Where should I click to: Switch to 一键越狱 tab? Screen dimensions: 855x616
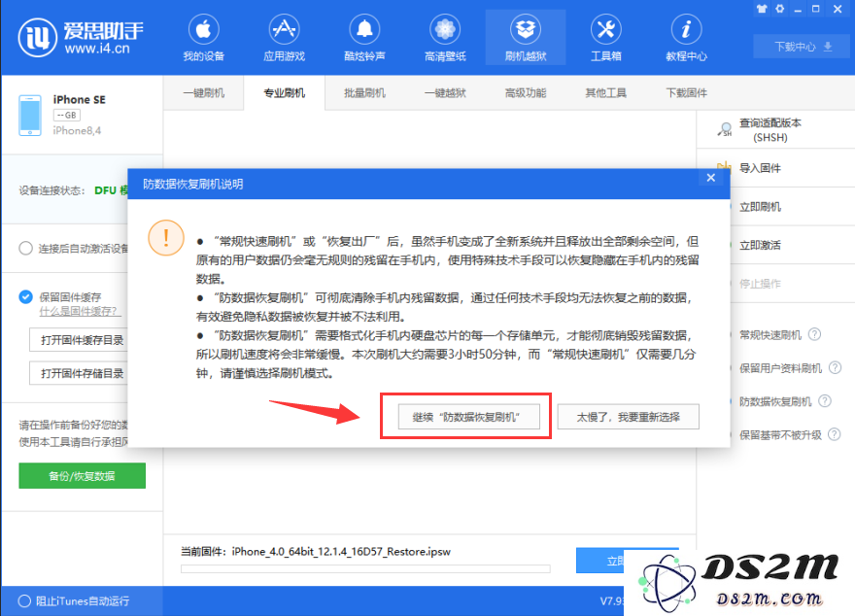pos(445,92)
